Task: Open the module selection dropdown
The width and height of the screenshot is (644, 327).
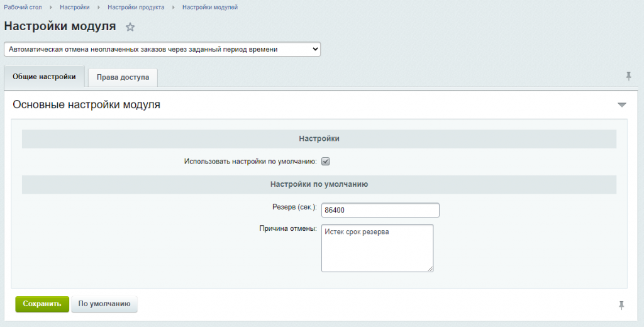Action: 162,49
